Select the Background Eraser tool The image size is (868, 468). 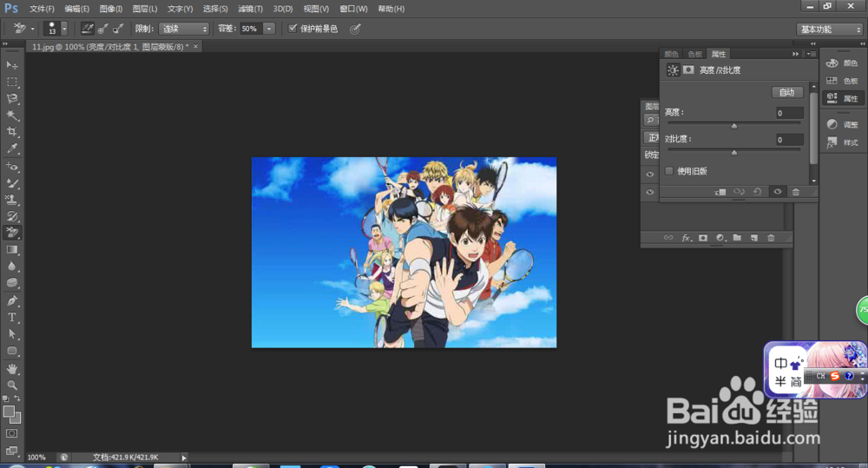tap(11, 233)
